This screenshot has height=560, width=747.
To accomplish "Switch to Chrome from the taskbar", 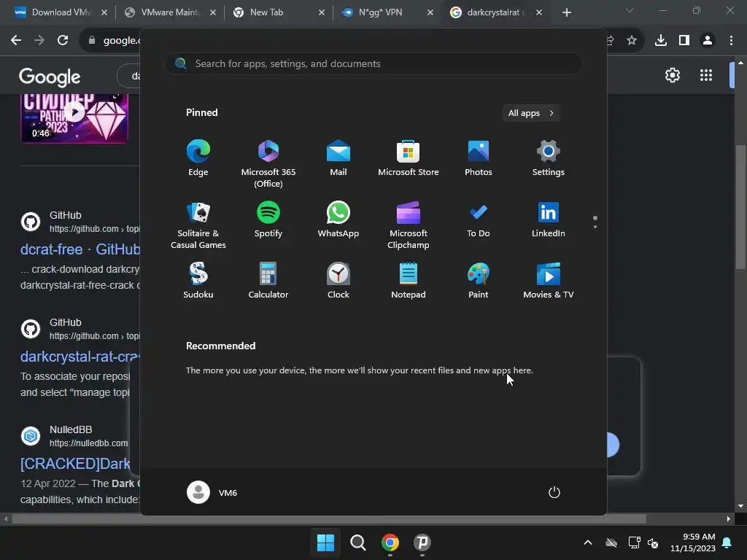I will pyautogui.click(x=390, y=542).
